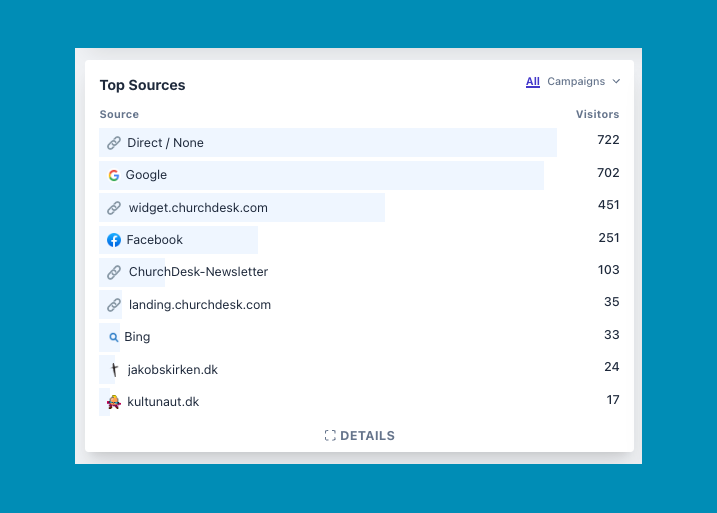Open the Google source row

[x=146, y=175]
